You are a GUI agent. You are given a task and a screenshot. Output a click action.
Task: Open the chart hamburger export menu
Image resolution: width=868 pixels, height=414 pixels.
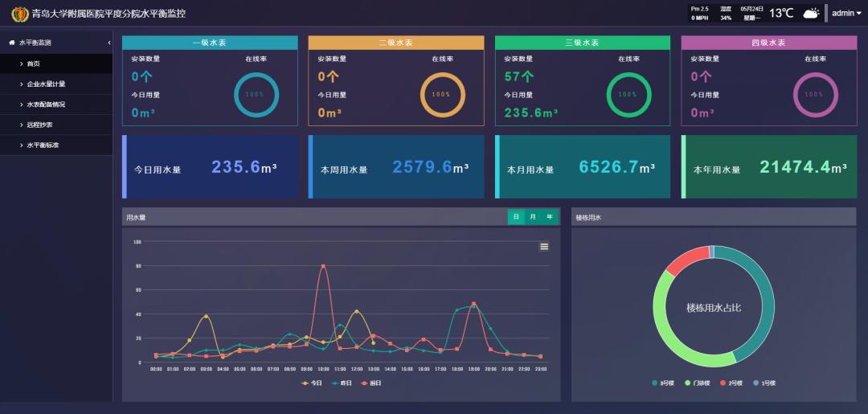[x=544, y=246]
